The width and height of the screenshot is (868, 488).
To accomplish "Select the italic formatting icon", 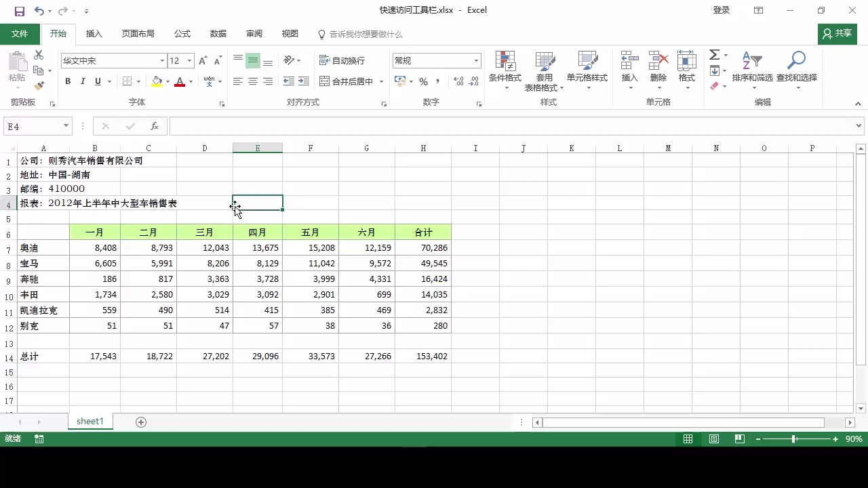I will [82, 81].
